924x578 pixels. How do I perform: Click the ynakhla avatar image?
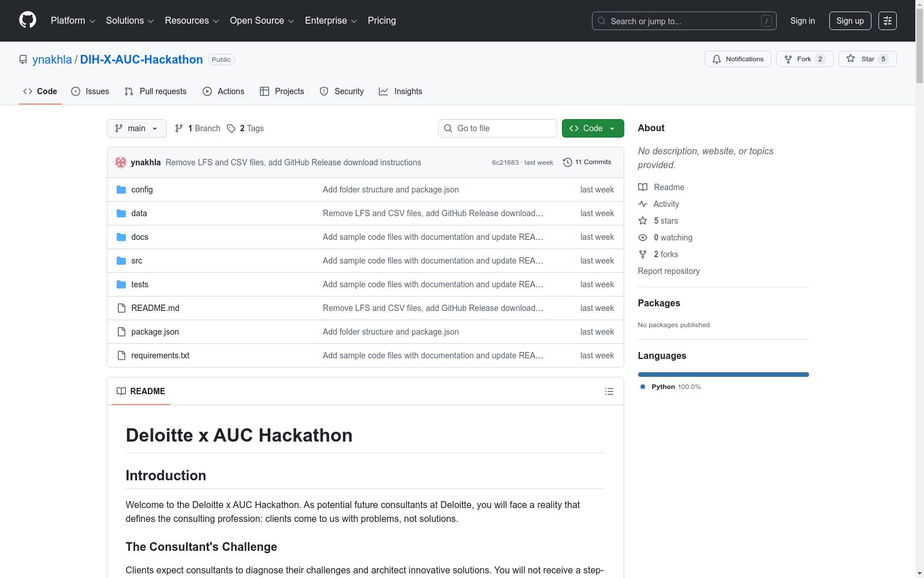pos(121,162)
